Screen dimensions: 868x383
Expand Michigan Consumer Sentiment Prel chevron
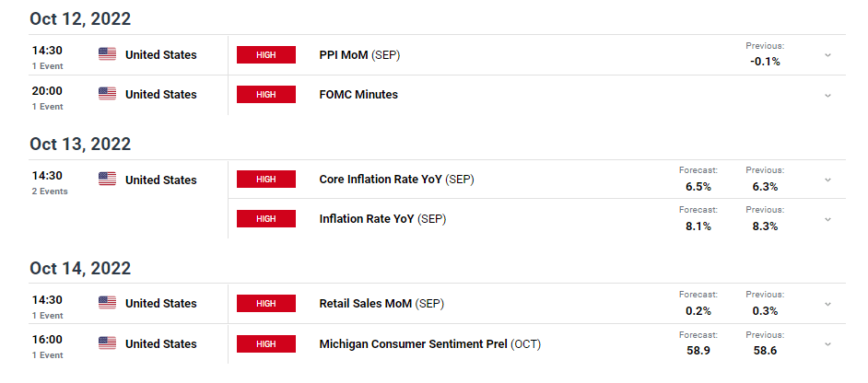[827, 343]
